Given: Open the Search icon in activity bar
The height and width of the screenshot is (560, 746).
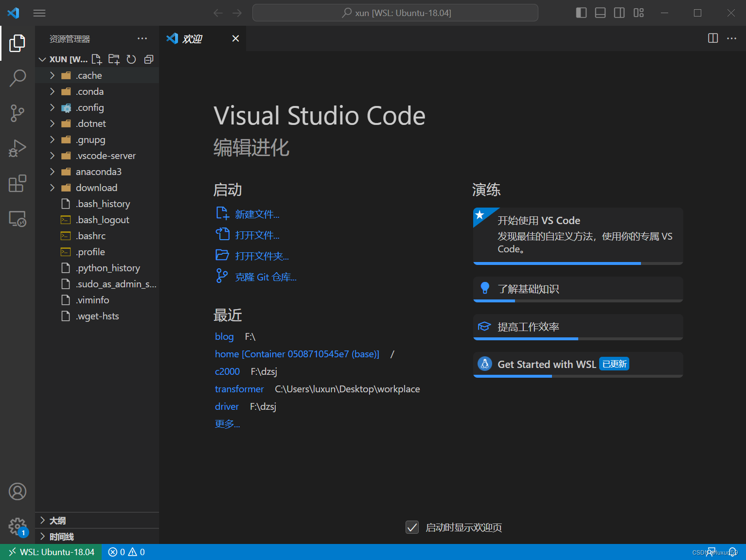Looking at the screenshot, I should (x=18, y=78).
